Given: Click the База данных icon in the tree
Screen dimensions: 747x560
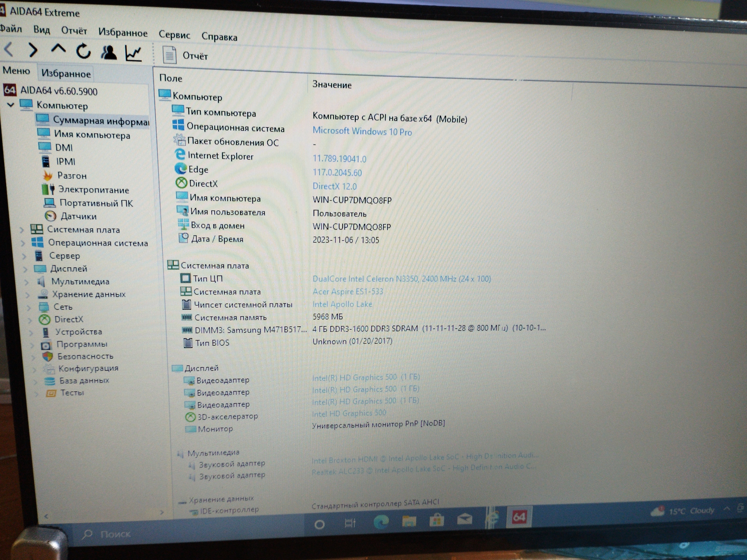Looking at the screenshot, I should pos(50,381).
